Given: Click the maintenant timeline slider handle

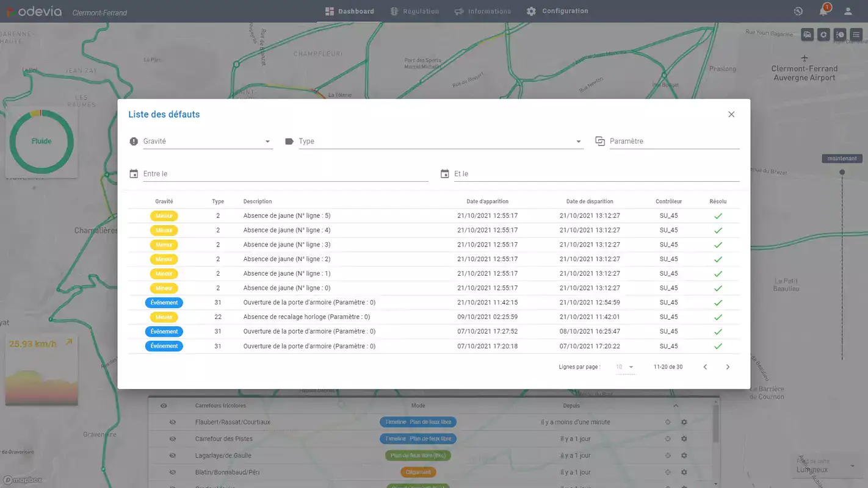Looking at the screenshot, I should (x=842, y=173).
